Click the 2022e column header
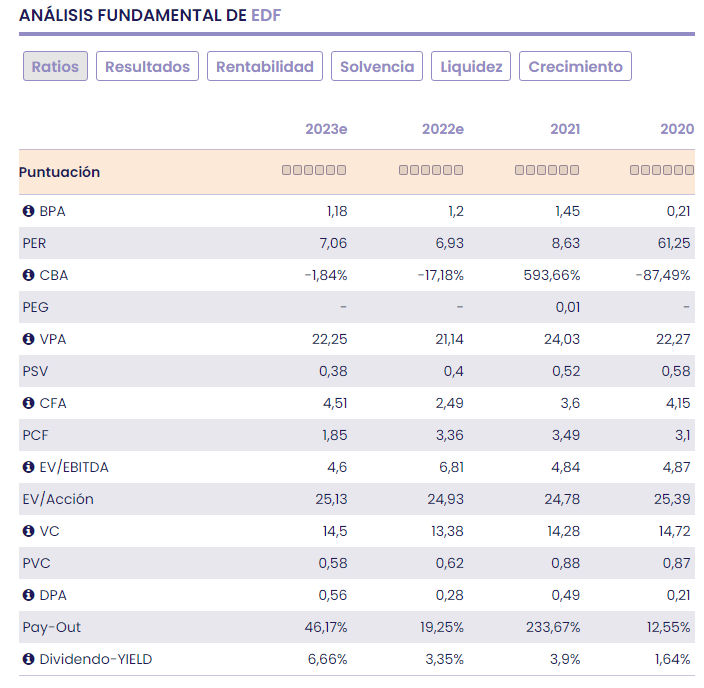The height and width of the screenshot is (688, 704). click(x=442, y=129)
